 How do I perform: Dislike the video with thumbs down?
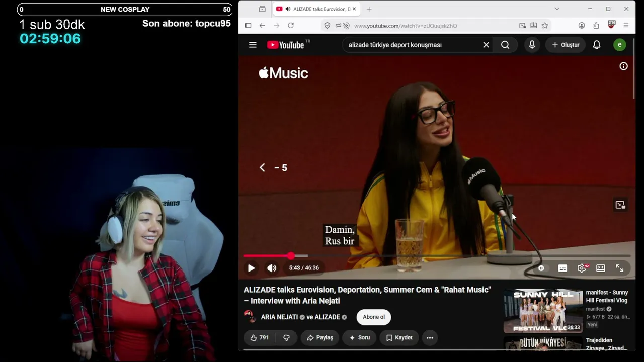point(286,338)
